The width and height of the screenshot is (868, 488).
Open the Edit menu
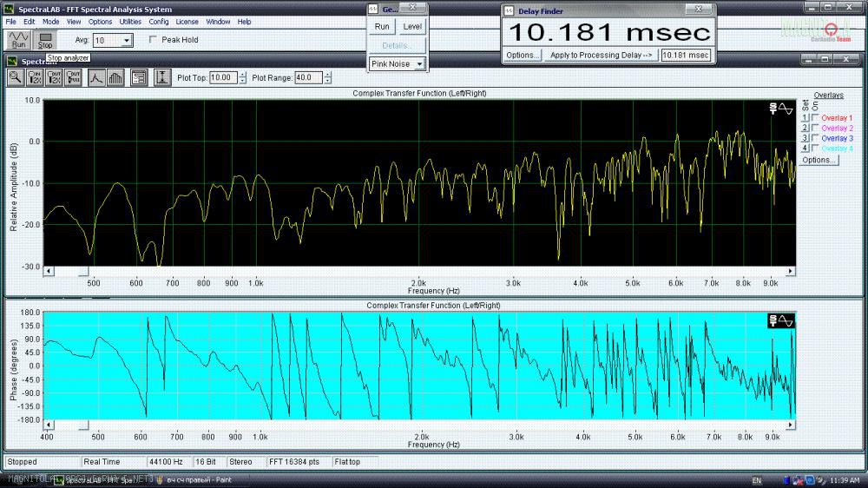(x=30, y=22)
